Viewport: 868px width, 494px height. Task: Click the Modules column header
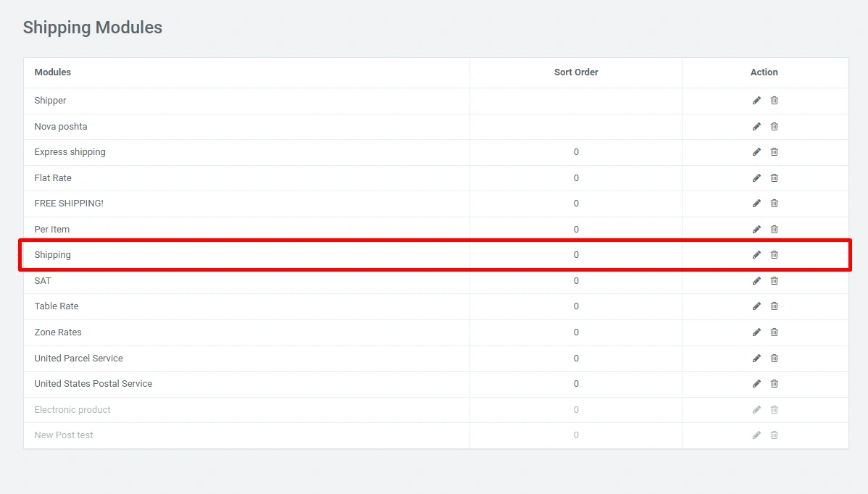pyautogui.click(x=53, y=72)
